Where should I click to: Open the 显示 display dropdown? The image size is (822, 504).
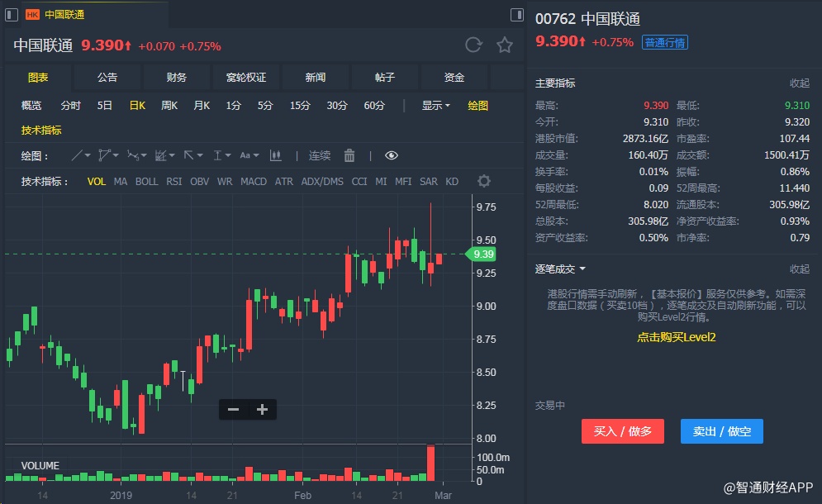click(x=436, y=106)
